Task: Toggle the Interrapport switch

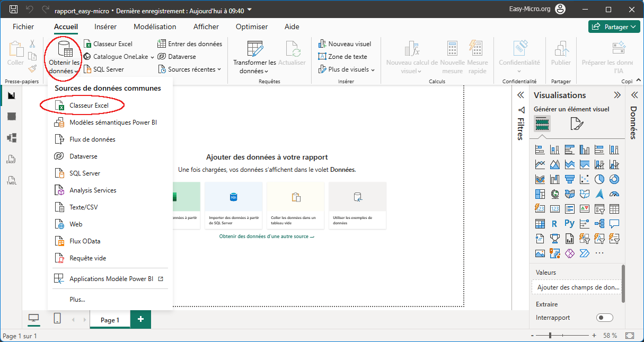Action: (x=604, y=318)
